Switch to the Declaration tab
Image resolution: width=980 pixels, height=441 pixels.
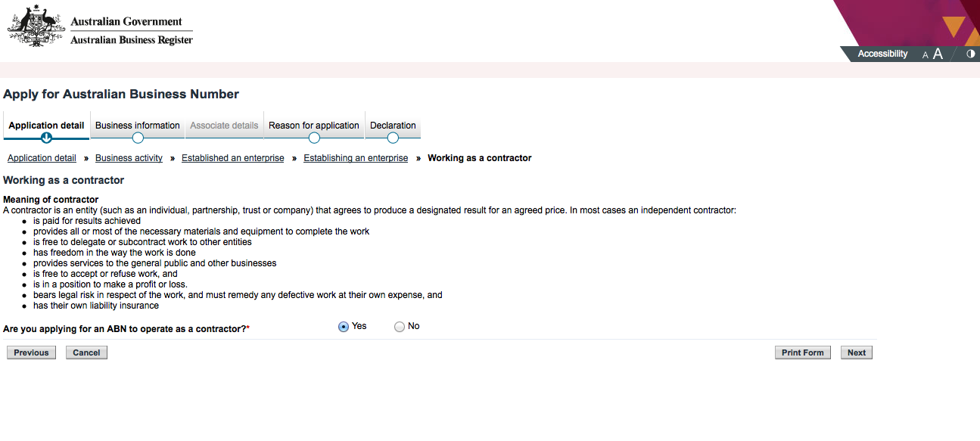tap(393, 126)
